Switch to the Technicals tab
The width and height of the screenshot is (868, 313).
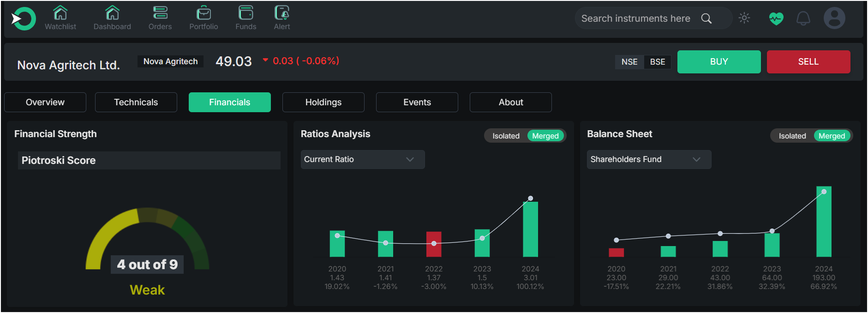click(x=136, y=102)
